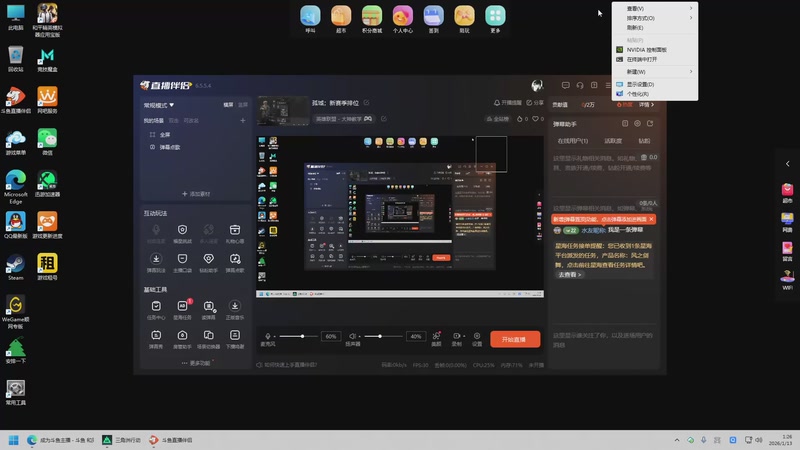Click the edit icon next to category tag

click(384, 119)
